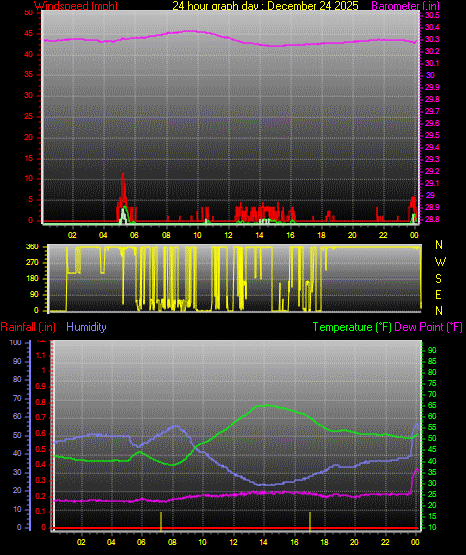The height and width of the screenshot is (555, 466).
Task: Select the 'E' compass letter
Action: 438,295
